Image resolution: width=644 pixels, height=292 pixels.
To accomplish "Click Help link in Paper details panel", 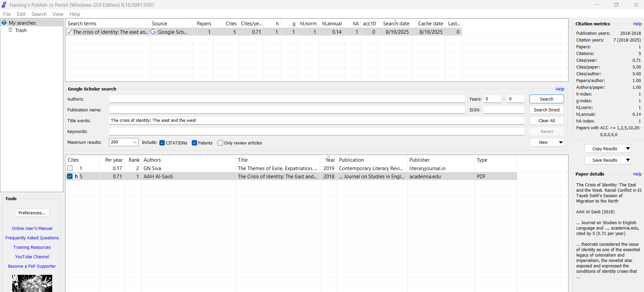I will click(x=637, y=174).
